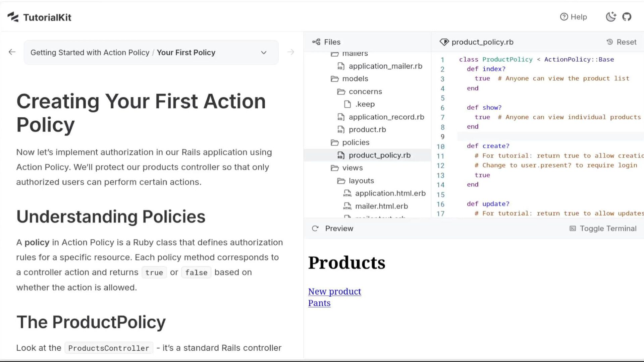Toggle dark mode with moon icon

(x=611, y=17)
